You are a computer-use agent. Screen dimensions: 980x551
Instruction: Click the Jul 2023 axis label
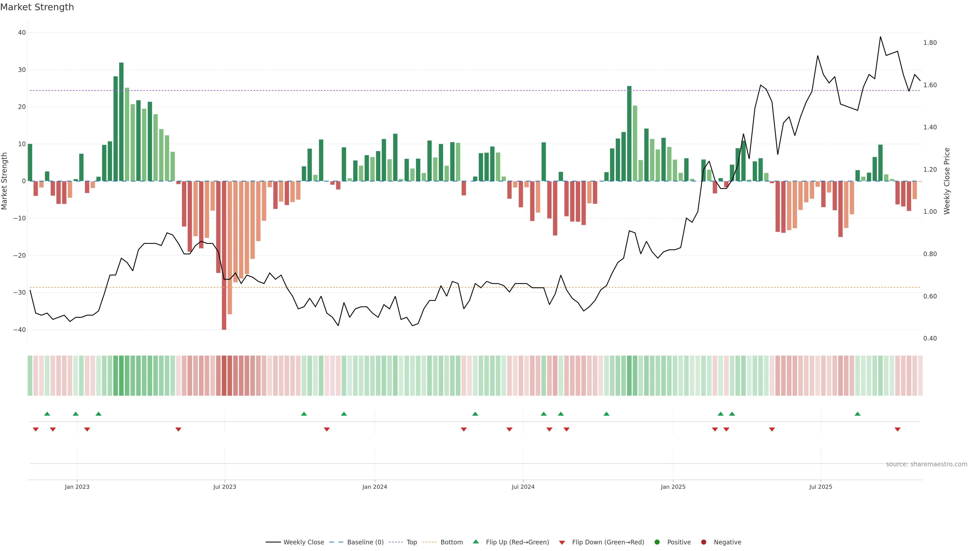[225, 487]
